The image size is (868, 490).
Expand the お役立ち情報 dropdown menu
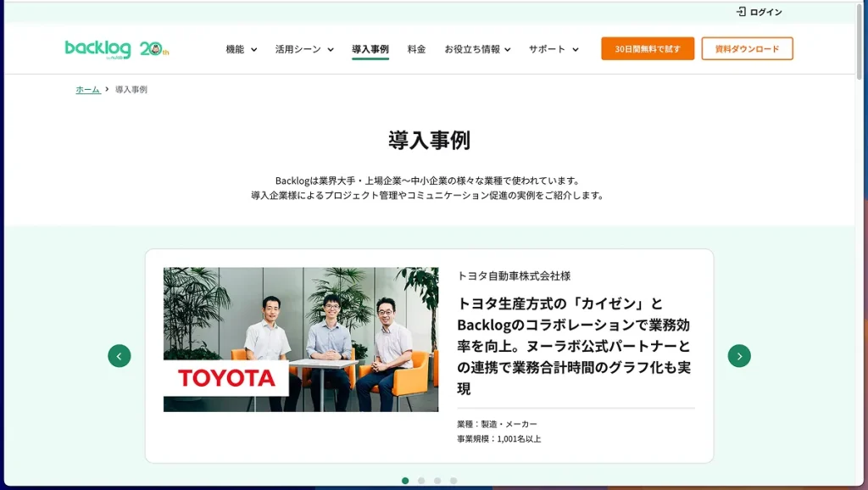click(x=478, y=49)
